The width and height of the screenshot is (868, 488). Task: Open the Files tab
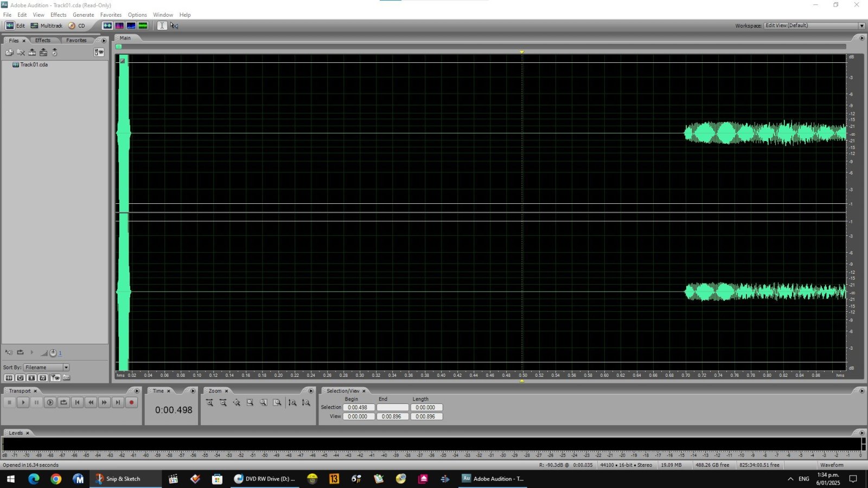14,41
